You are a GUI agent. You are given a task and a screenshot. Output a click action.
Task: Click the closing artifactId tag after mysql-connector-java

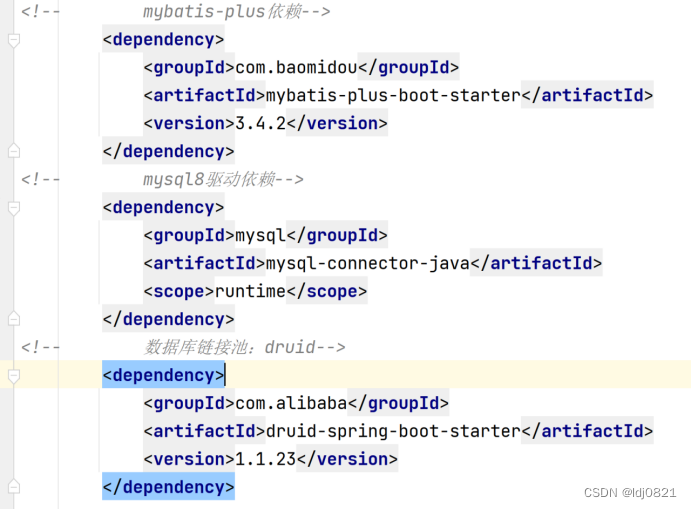[x=536, y=264]
